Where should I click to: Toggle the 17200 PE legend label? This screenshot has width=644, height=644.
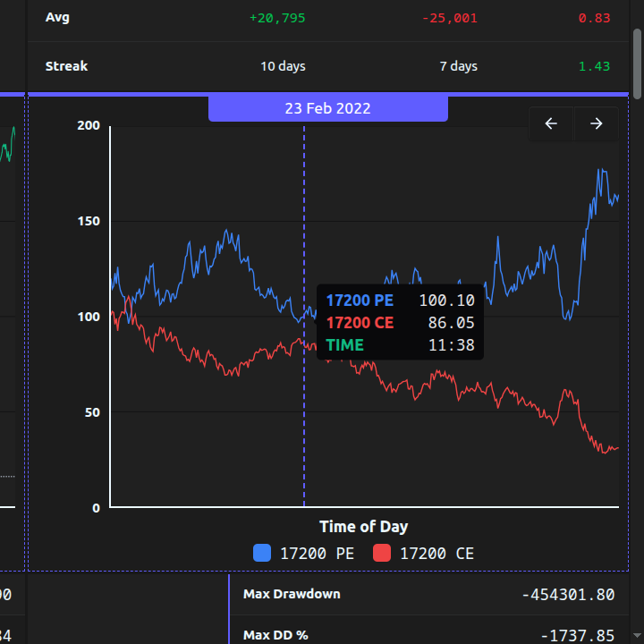[x=317, y=554]
